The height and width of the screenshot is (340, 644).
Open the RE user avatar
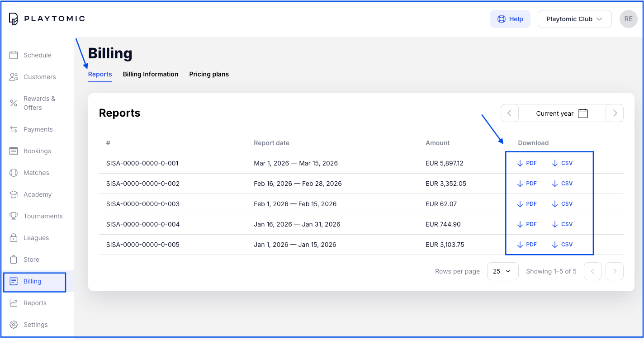628,19
